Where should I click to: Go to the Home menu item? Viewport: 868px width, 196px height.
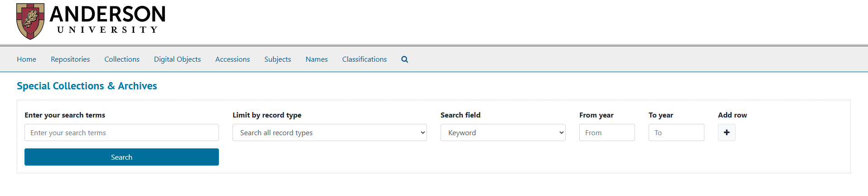pos(26,59)
